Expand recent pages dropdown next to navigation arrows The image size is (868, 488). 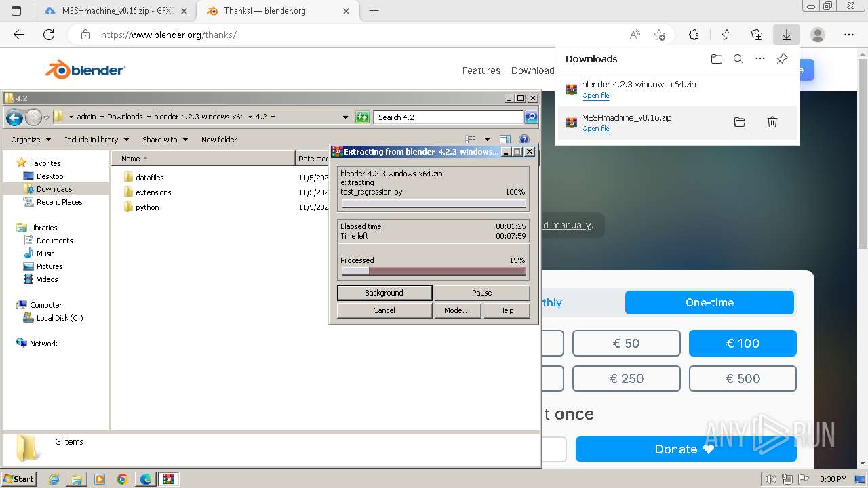tap(46, 118)
